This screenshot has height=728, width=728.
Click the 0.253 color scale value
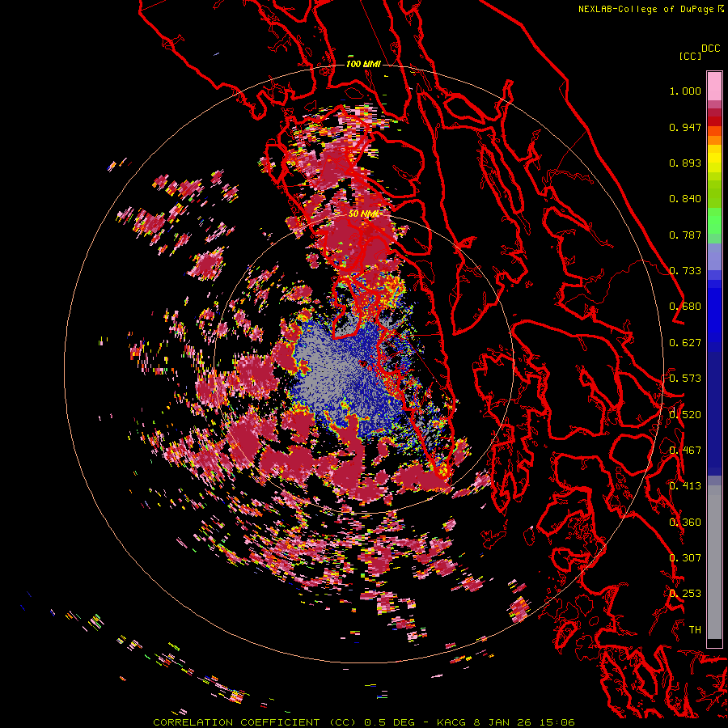tap(685, 594)
